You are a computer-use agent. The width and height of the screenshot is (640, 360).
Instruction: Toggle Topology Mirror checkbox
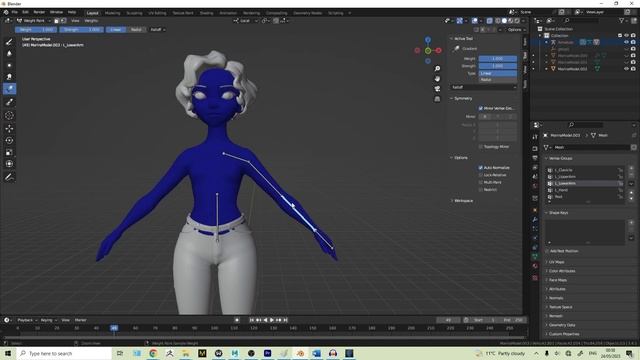[480, 147]
